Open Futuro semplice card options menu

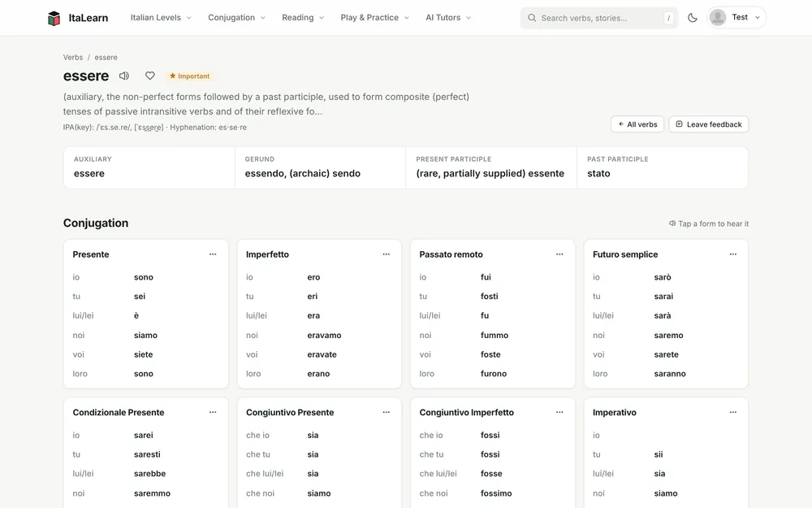733,254
